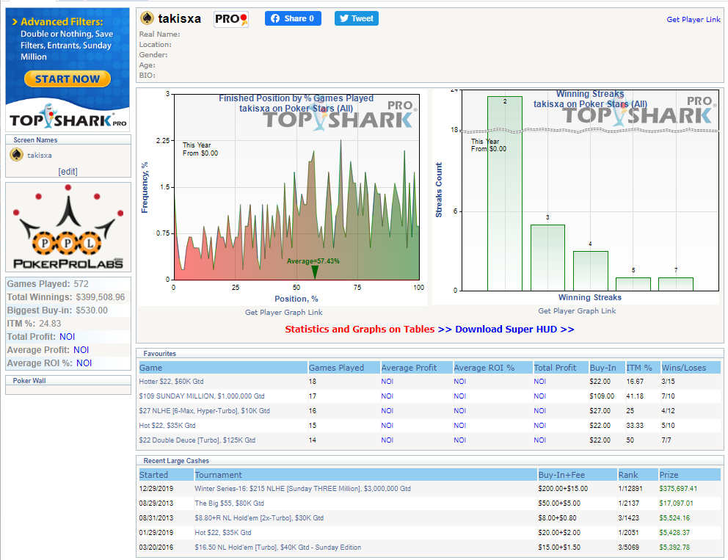Click the 2-streak bar in Winning Streaks chart
Image resolution: width=728 pixels, height=560 pixels.
[x=505, y=194]
